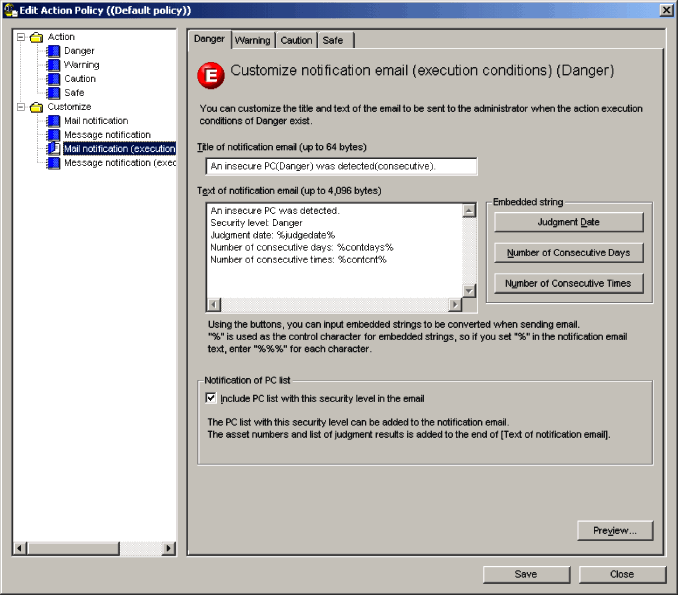Click the title of notification email field
Screen dimensions: 678x595
tap(342, 166)
